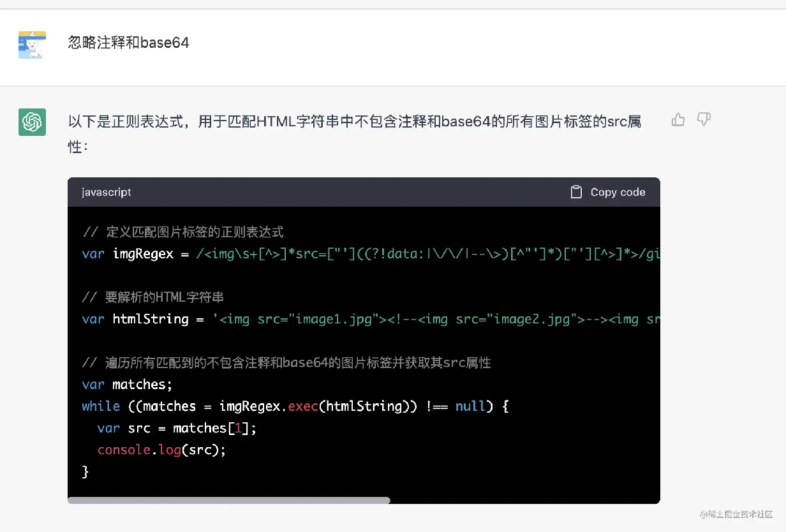
Task: Click the horizontal scrollbar under the code
Action: tap(230, 500)
